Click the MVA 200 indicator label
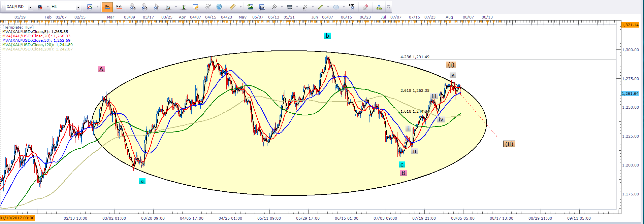This screenshot has height=224, width=644. tap(37, 49)
